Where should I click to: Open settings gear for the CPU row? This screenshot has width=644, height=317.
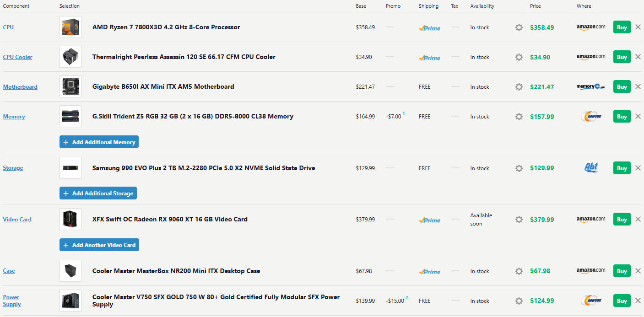519,27
